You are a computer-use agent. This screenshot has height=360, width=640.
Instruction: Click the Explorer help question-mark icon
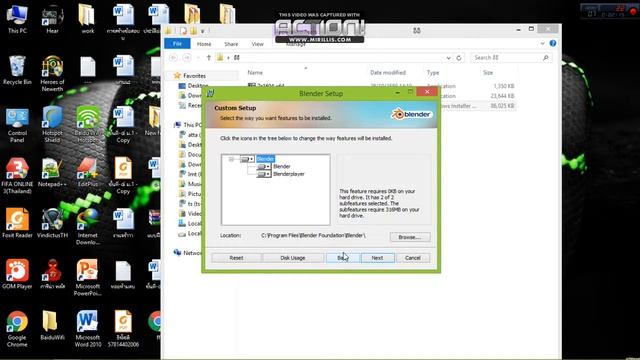553,43
